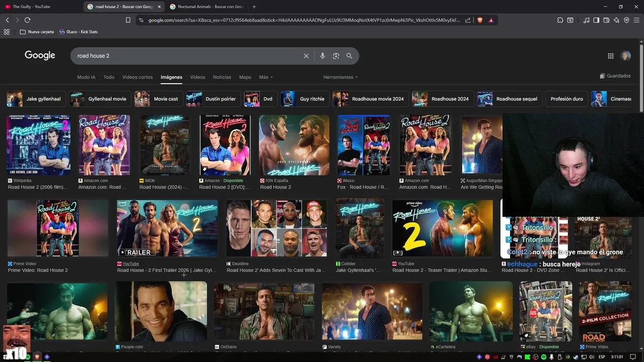Viewport: 644px width, 362px height.
Task: Click the search input containing road house 2
Action: 186,56
